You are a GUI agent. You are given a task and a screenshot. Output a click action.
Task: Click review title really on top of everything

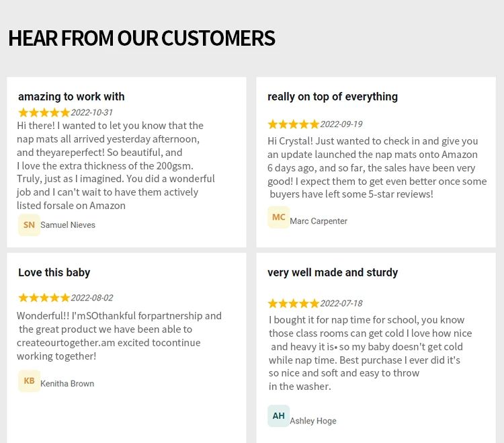(x=333, y=96)
